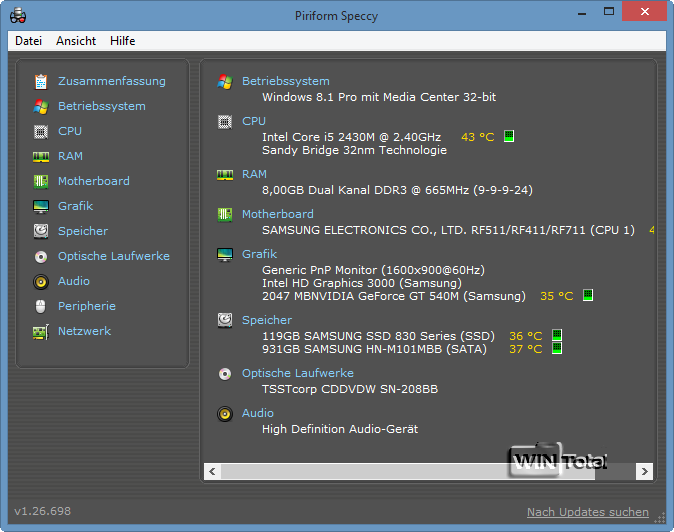
Task: Click the Intel Core i5 2430M text
Action: click(352, 137)
